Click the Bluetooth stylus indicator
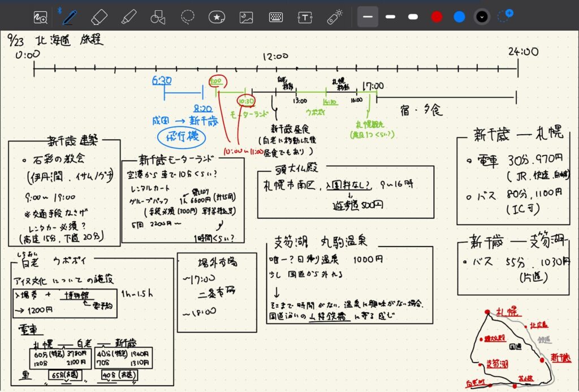The height and width of the screenshot is (392, 579). (x=59, y=11)
